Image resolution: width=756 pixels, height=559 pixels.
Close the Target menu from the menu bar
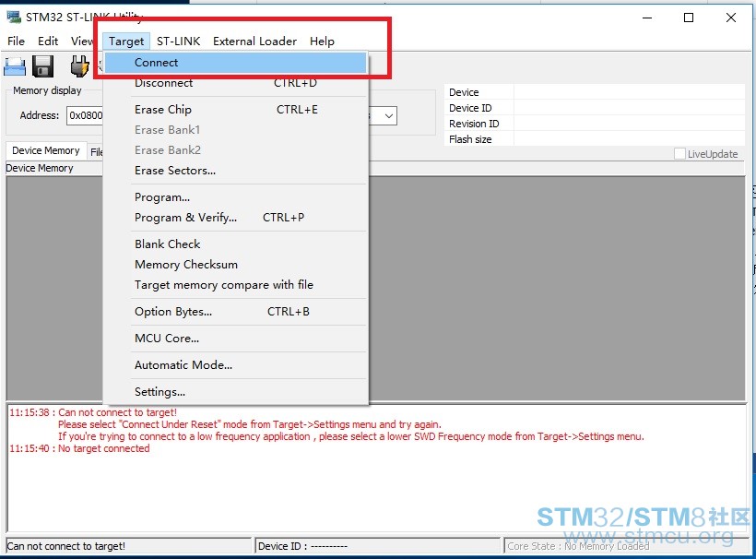tap(126, 42)
